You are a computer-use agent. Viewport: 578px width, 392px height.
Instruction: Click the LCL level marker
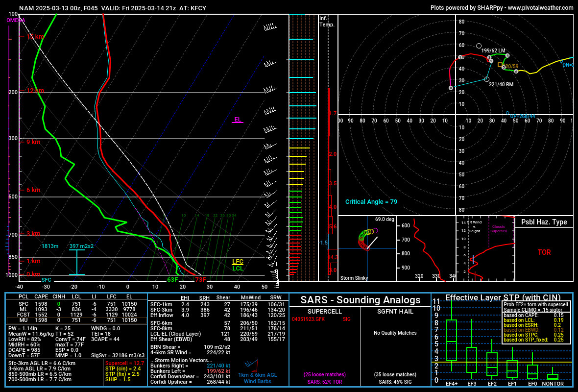(x=238, y=269)
